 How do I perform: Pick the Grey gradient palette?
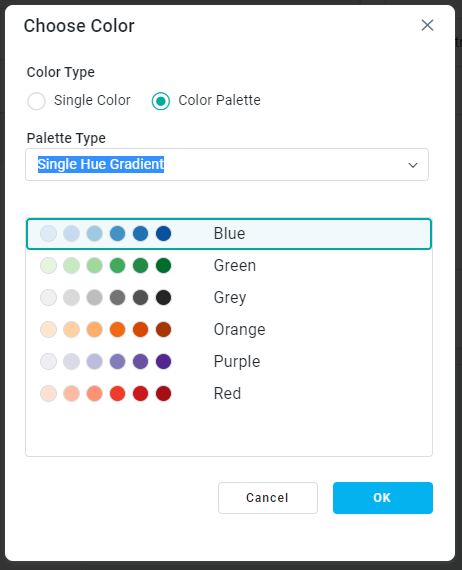click(x=229, y=298)
